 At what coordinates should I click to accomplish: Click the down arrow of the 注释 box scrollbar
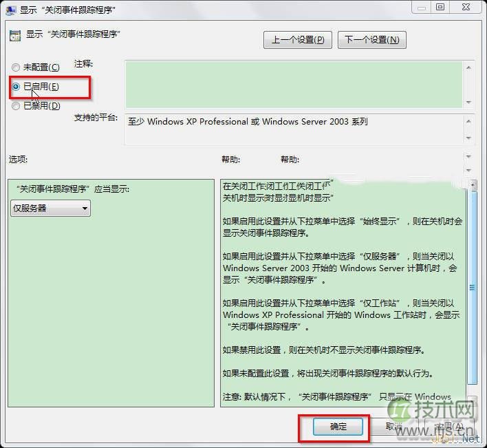468,103
